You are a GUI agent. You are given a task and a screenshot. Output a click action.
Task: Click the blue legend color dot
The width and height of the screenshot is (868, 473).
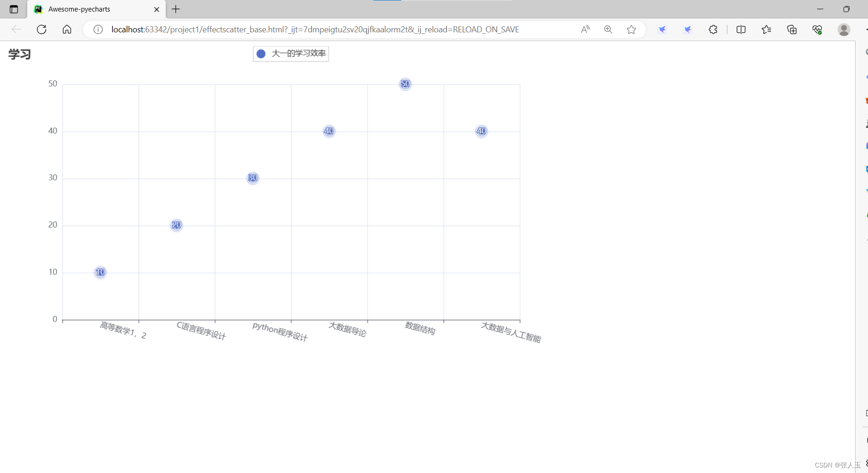[x=261, y=54]
